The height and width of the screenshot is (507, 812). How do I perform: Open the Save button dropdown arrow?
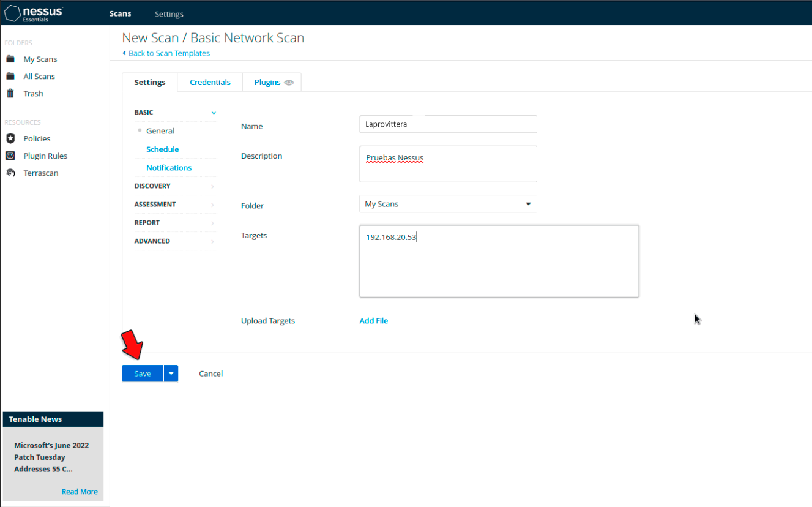pyautogui.click(x=171, y=374)
